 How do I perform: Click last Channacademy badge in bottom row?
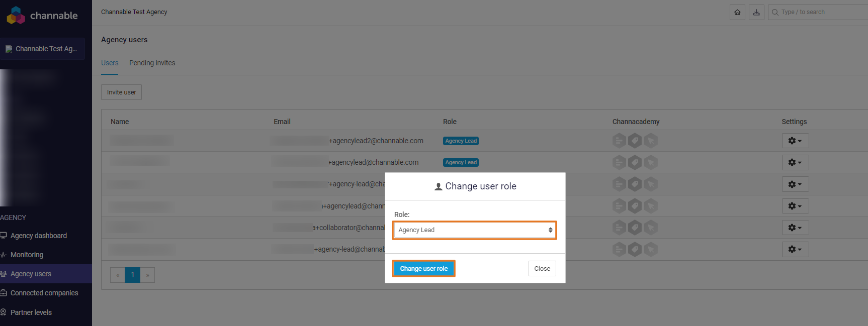[x=651, y=249]
